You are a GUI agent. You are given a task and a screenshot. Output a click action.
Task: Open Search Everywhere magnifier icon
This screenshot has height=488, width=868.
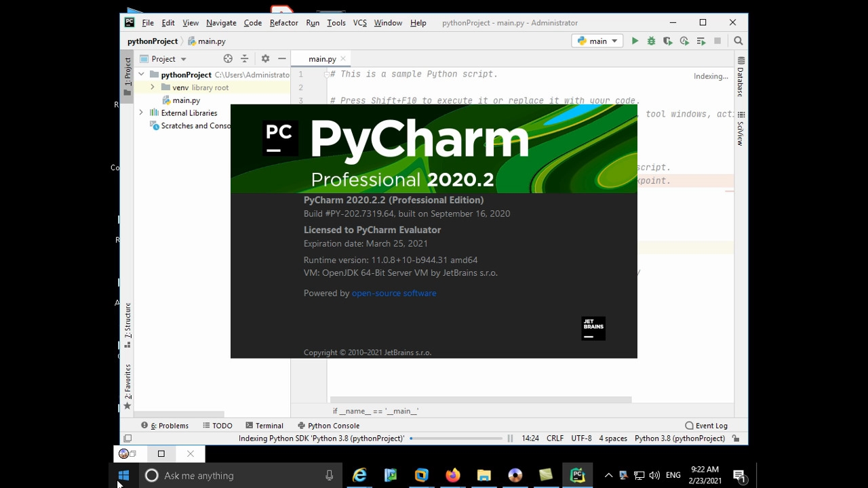pyautogui.click(x=738, y=41)
